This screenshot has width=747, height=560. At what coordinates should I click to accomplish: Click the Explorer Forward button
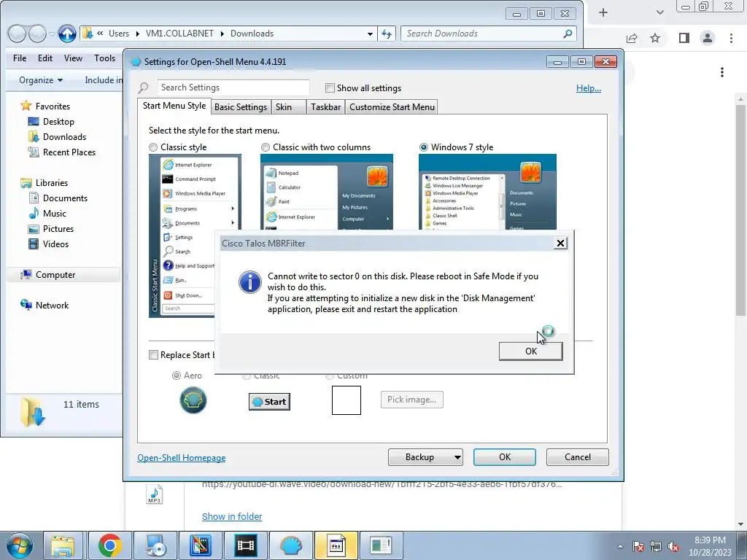[x=36, y=34]
